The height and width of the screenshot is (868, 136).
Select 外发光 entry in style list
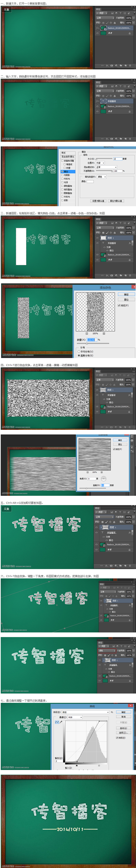(67, 197)
